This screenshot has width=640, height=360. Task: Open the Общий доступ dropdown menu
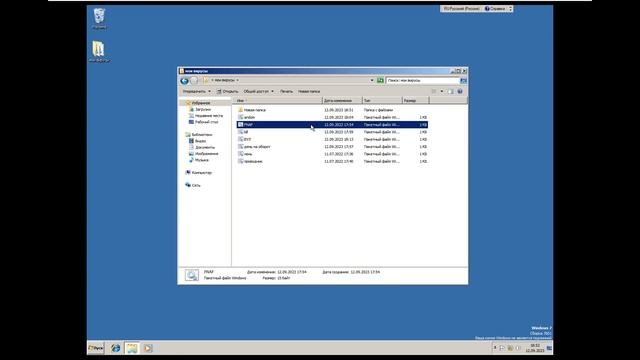coord(259,91)
